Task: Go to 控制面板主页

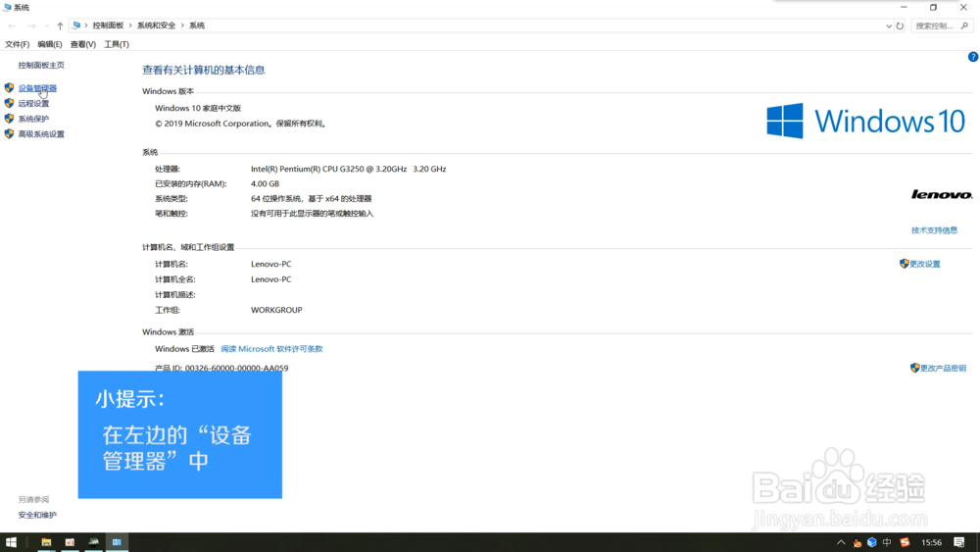Action: [x=41, y=65]
